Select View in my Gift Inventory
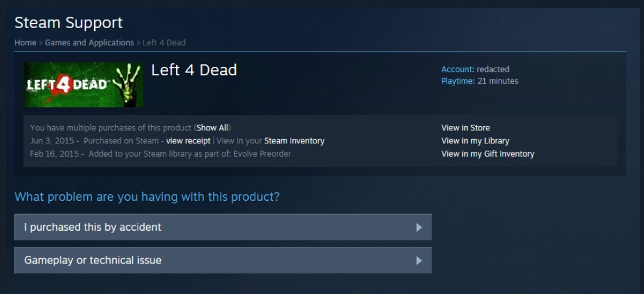Screen dimensions: 644x294 coord(487,154)
